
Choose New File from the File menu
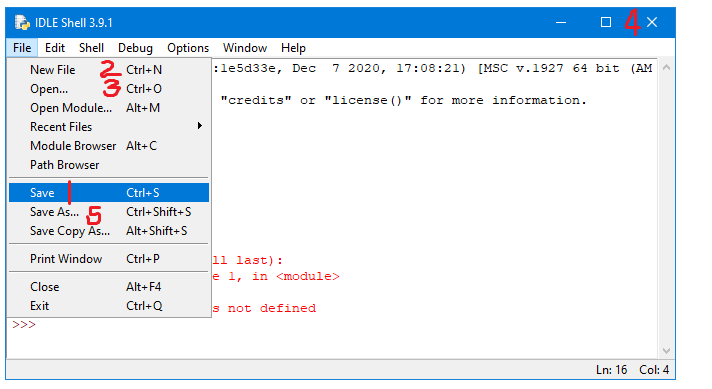click(109, 70)
